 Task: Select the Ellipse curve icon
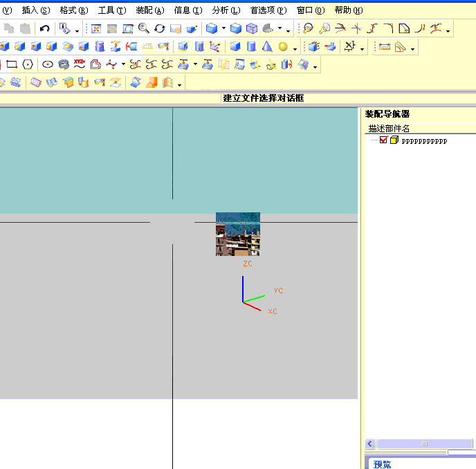(48, 64)
